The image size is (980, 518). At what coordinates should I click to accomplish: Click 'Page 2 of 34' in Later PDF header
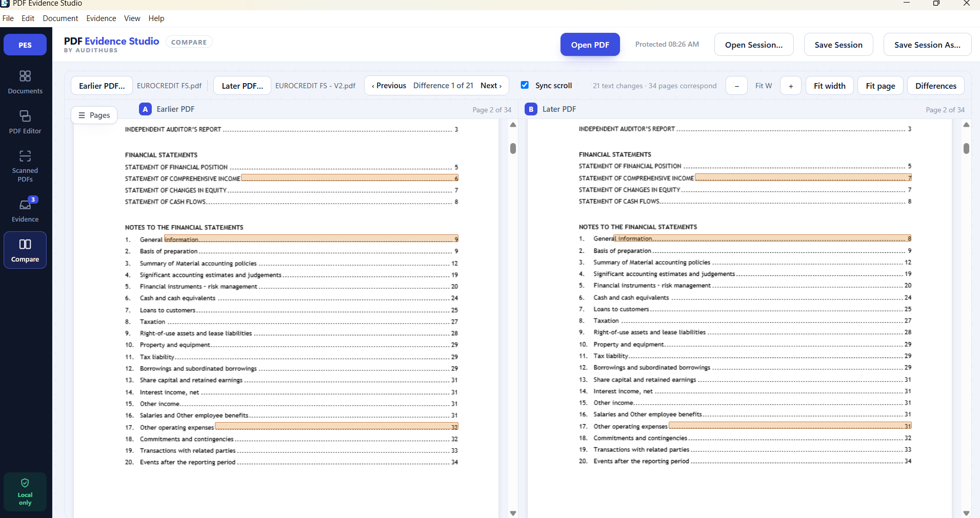click(x=945, y=110)
